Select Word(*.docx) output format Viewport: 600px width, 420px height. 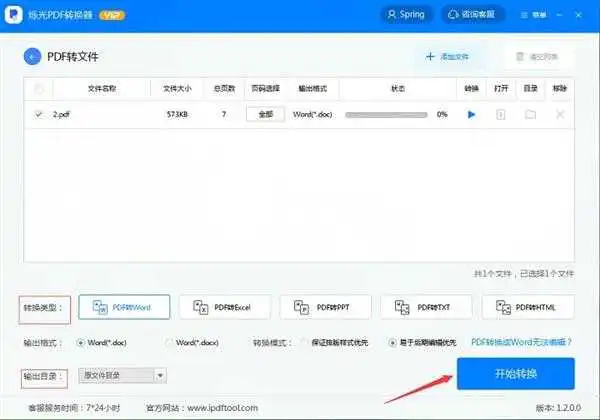[168, 343]
